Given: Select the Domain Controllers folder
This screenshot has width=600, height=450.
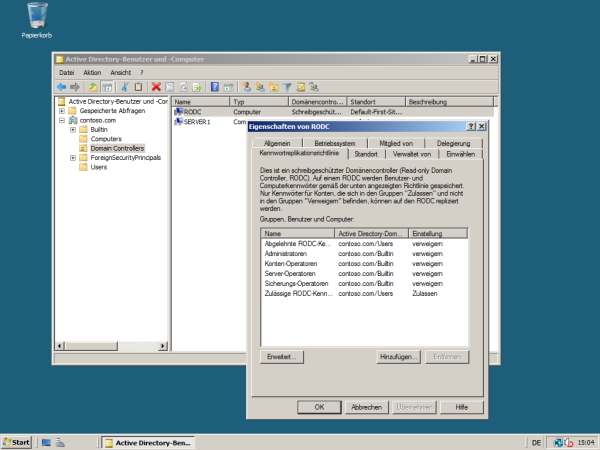Looking at the screenshot, I should 117,148.
